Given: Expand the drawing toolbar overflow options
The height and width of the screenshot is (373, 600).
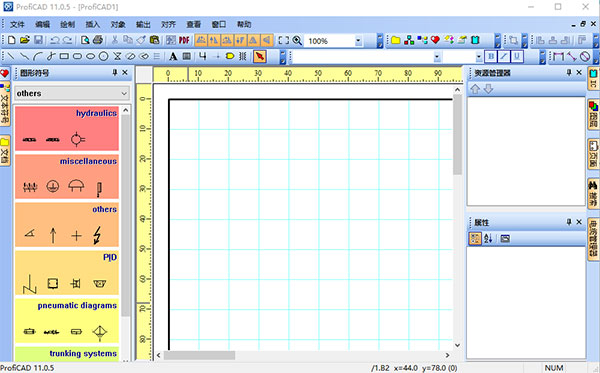Looking at the screenshot, I should coord(282,57).
